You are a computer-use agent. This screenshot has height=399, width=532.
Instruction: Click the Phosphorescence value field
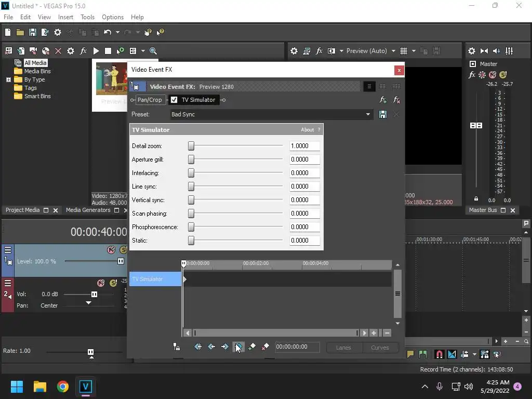[304, 227]
